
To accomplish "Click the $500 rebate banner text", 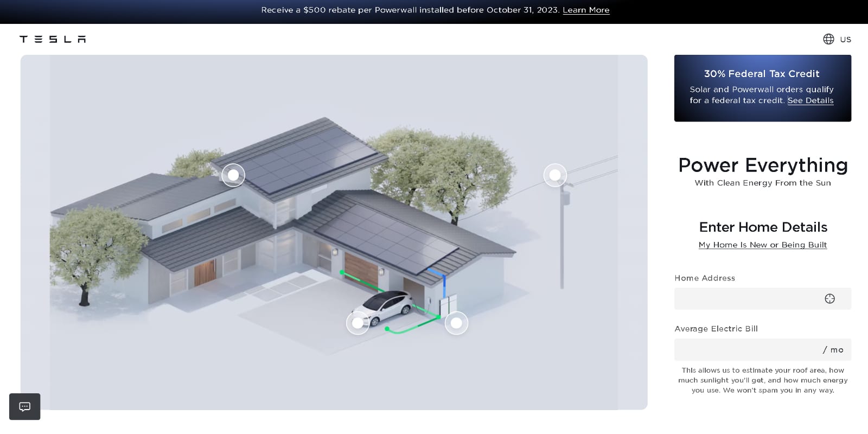I will click(410, 10).
